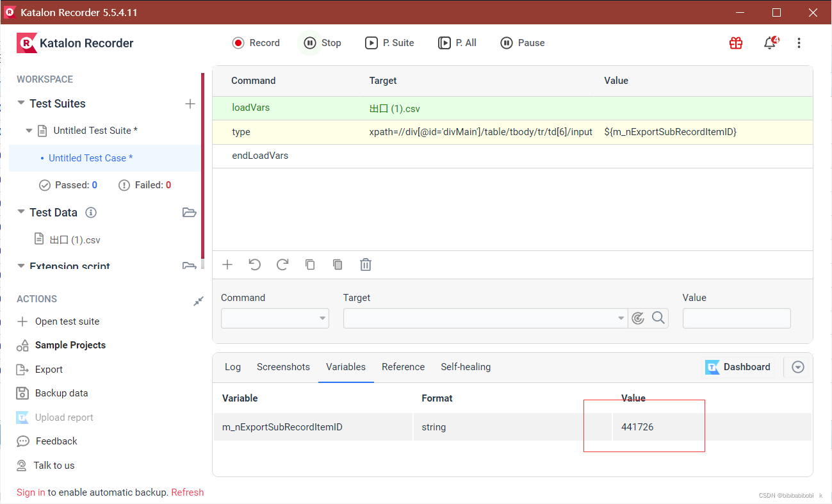Open the notifications bell
This screenshot has height=504, width=832.
click(771, 43)
